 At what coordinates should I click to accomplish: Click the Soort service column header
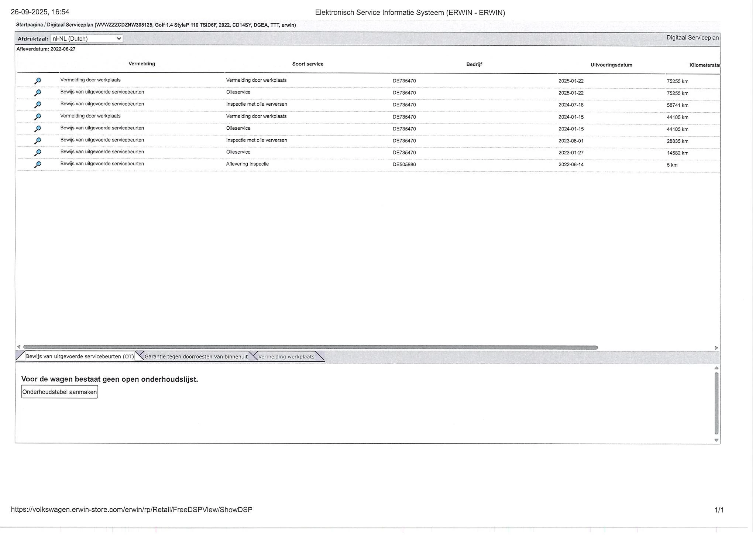click(307, 64)
